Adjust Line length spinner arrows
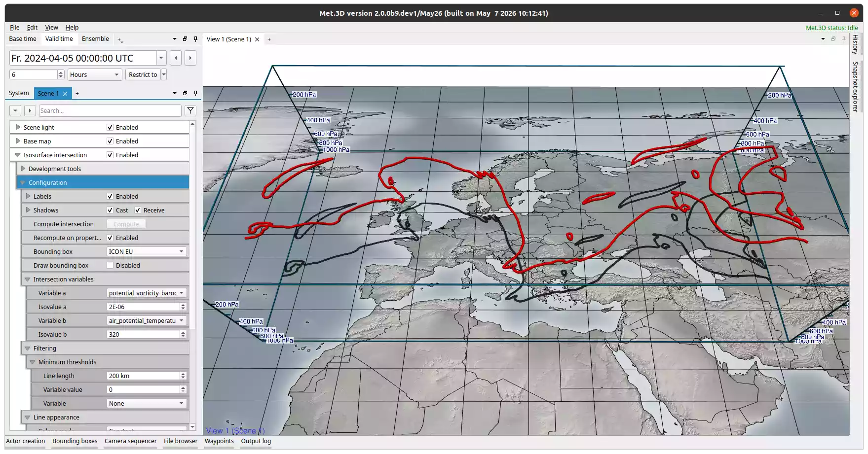Viewport: 868px width, 454px height. point(183,376)
